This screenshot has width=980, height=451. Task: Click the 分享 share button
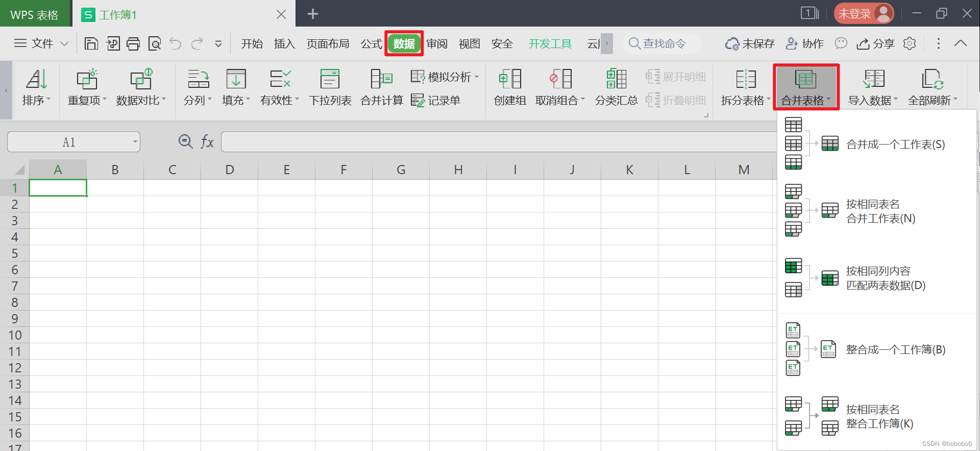click(875, 43)
